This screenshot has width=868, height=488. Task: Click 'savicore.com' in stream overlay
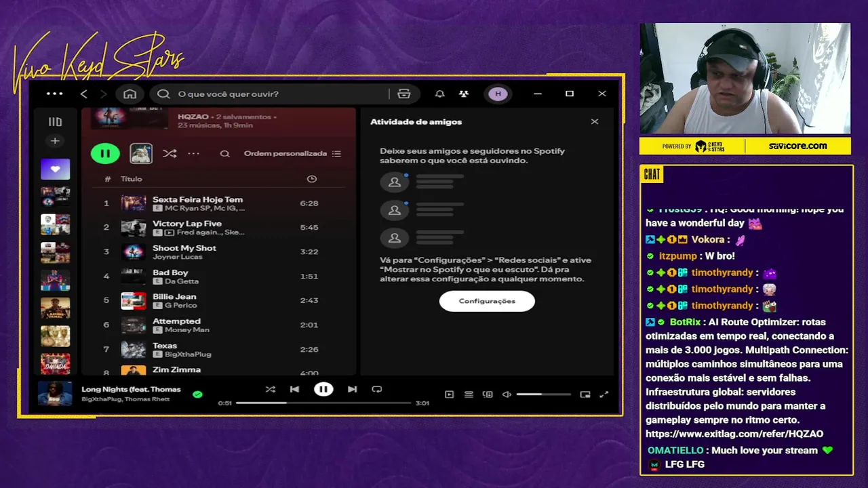click(x=797, y=146)
